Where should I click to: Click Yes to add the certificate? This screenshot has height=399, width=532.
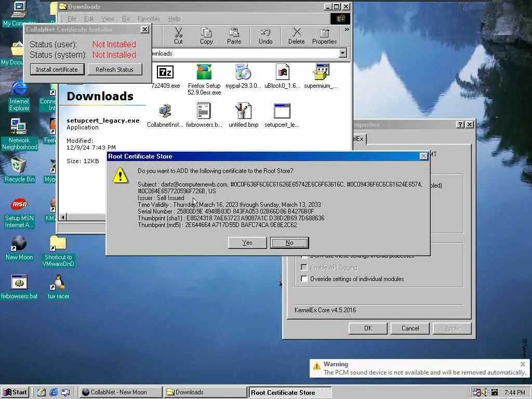[x=247, y=243]
